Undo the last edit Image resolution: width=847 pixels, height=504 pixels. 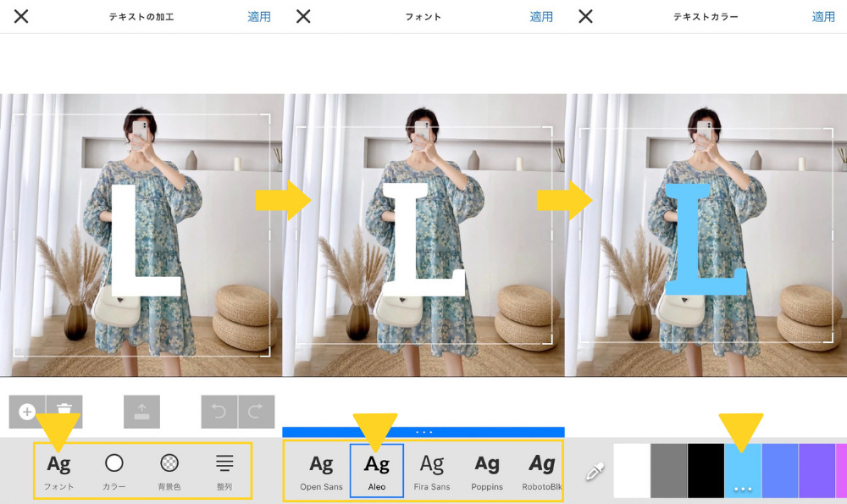coord(219,412)
